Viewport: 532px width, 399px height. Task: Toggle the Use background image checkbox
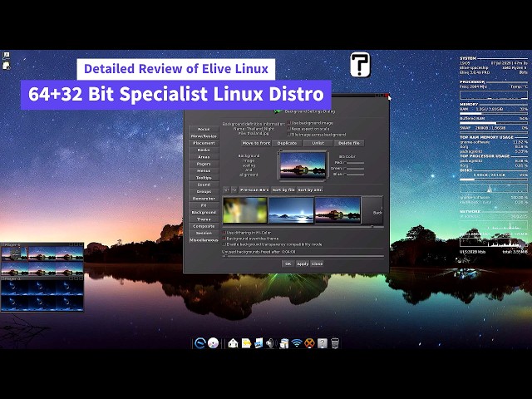289,123
